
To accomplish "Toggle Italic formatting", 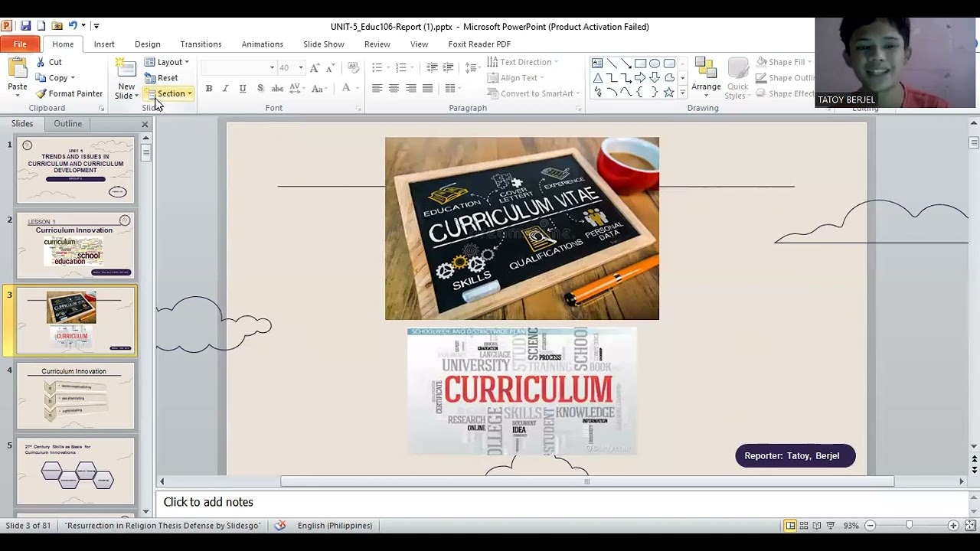I will coord(225,89).
